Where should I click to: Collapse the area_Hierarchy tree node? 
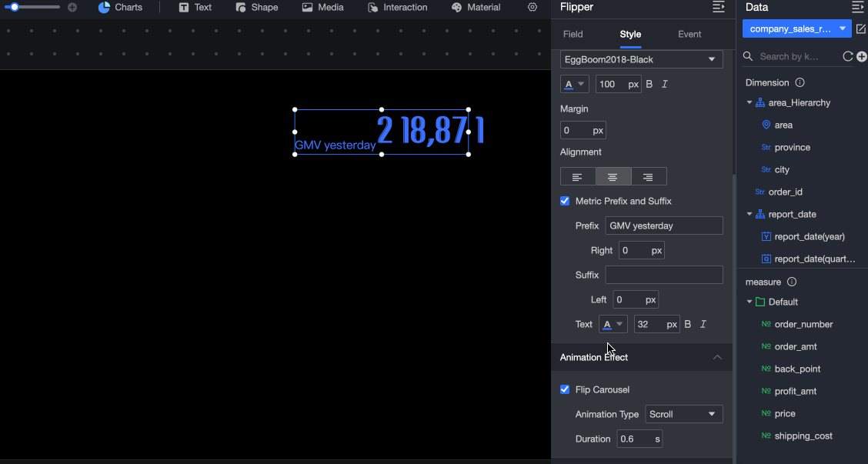coord(749,102)
